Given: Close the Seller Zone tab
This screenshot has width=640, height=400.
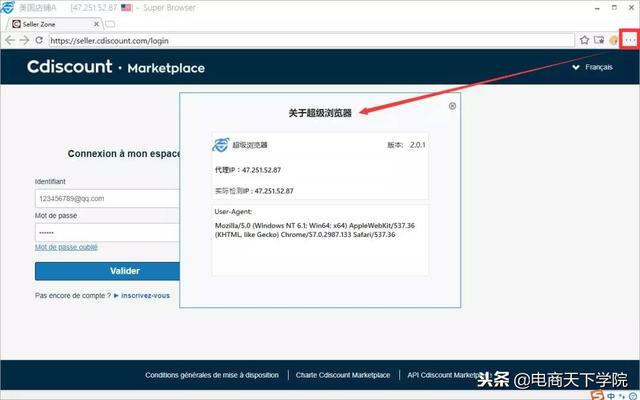Looking at the screenshot, I should pyautogui.click(x=96, y=24).
